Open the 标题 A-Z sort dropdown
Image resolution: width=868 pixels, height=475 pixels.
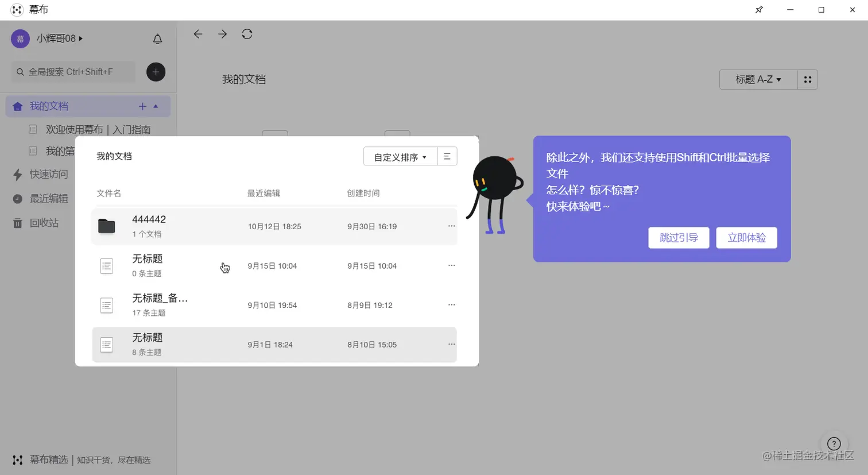point(757,79)
